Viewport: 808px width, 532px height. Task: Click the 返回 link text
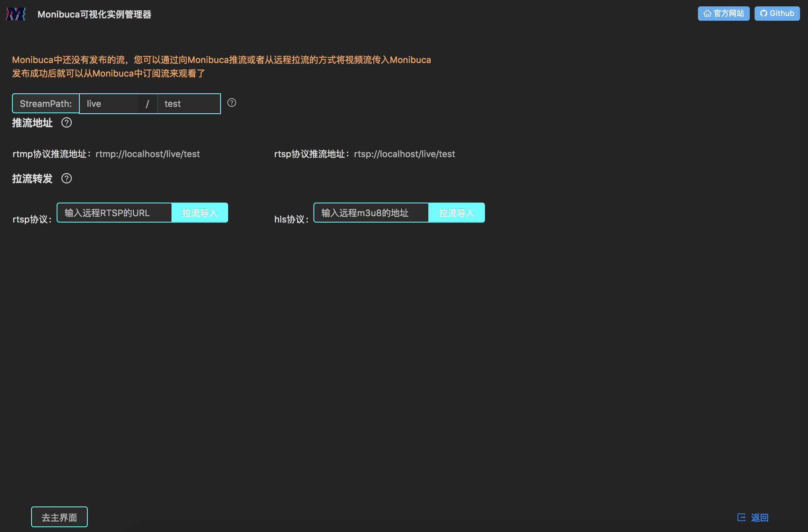coord(759,517)
